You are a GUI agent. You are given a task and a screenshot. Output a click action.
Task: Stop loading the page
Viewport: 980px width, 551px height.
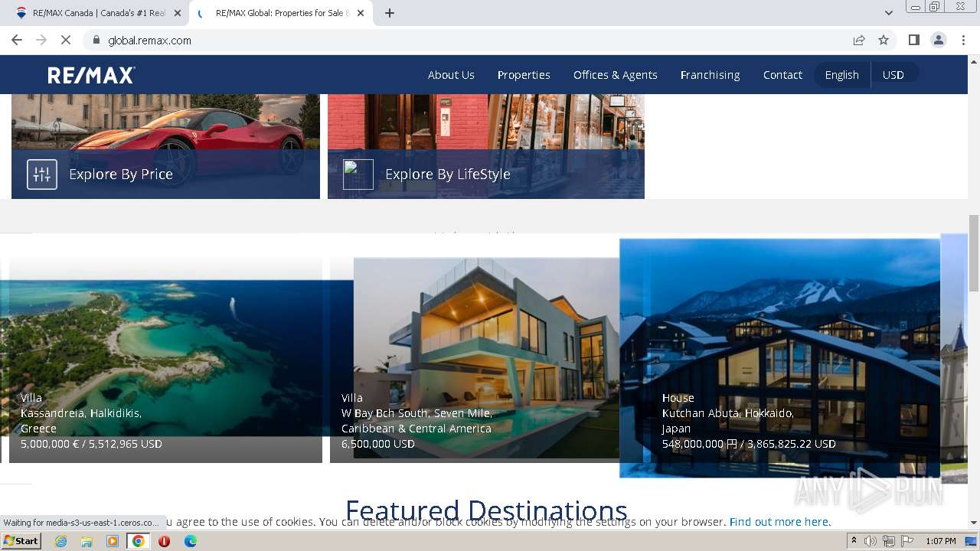[x=66, y=40]
